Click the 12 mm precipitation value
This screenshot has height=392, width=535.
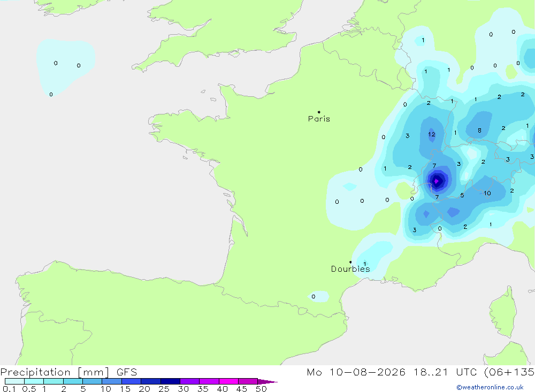(432, 134)
